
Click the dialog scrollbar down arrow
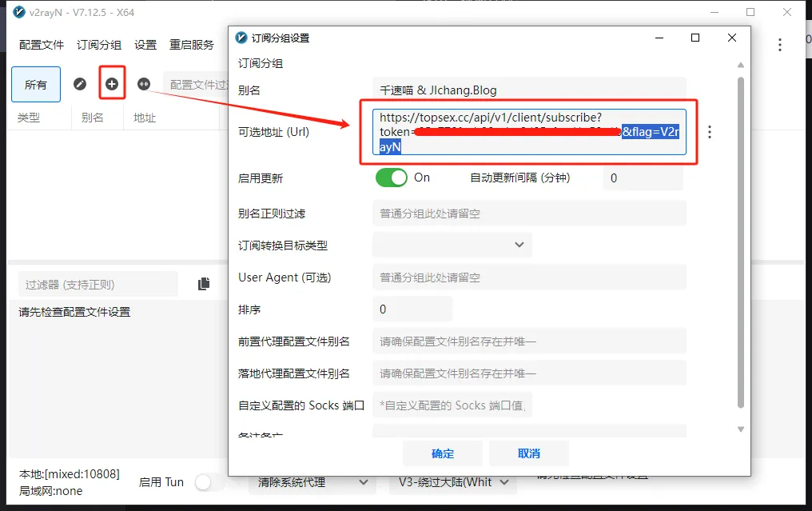click(x=741, y=429)
